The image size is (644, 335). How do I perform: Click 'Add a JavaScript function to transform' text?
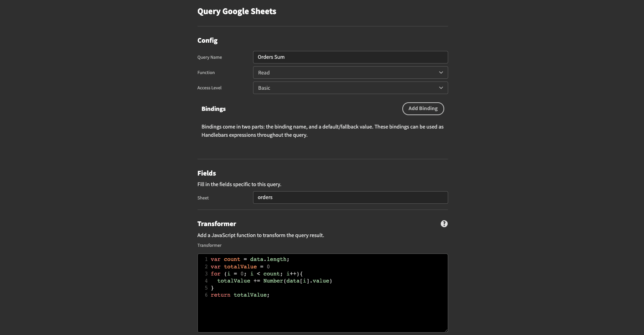[260, 235]
